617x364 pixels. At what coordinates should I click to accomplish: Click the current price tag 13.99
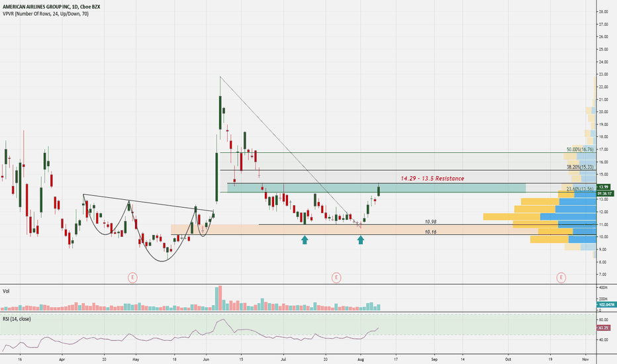[605, 187]
